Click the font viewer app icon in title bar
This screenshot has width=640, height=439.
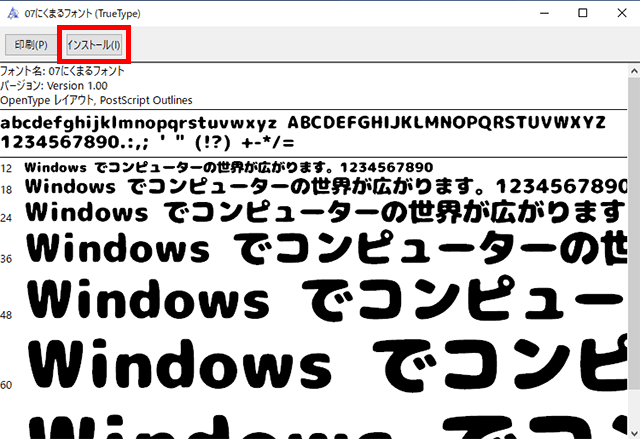10,12
